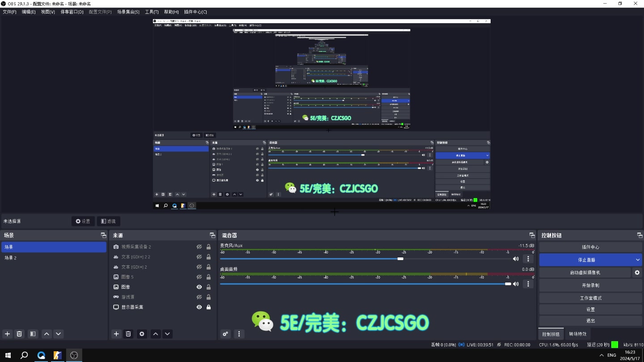Viewport: 644px width, 362px height.
Task: Switch to the 转场特效 tab
Action: click(x=577, y=334)
